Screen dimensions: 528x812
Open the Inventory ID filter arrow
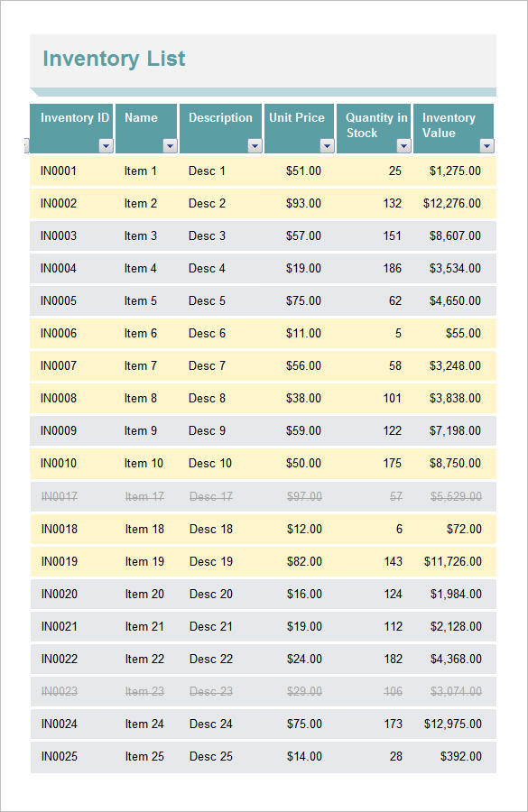pyautogui.click(x=106, y=144)
